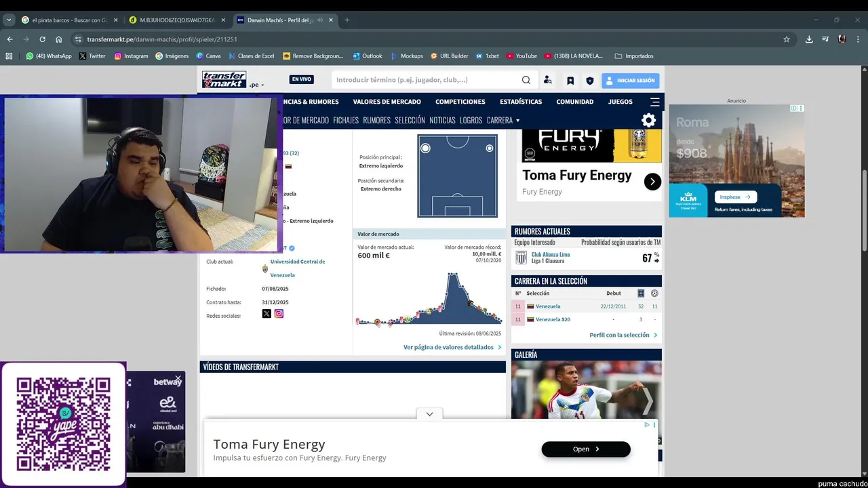Open Ver página de valores detallados link
868x488 pixels.
452,347
